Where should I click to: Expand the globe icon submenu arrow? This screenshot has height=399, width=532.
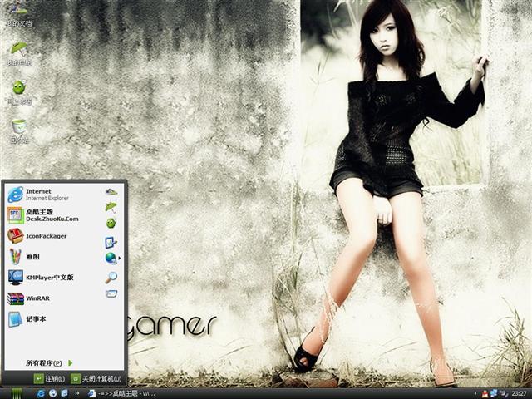120,259
